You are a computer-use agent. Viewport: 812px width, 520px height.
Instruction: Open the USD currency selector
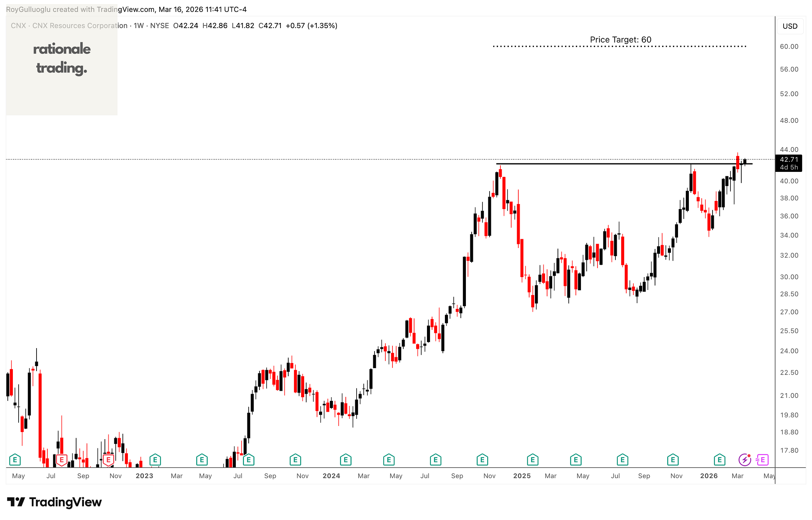coord(790,26)
